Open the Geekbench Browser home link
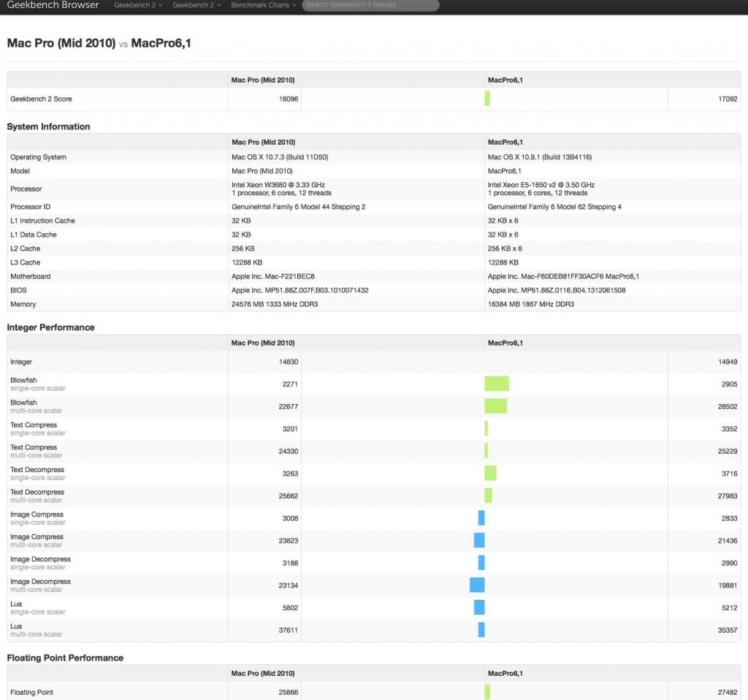Screen dimensions: 748x700 pos(53,5)
